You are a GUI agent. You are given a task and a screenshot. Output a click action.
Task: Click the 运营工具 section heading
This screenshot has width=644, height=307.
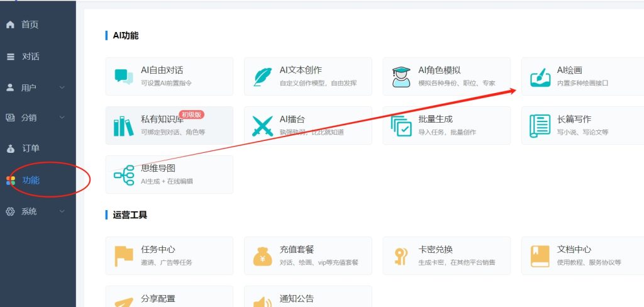click(x=130, y=215)
